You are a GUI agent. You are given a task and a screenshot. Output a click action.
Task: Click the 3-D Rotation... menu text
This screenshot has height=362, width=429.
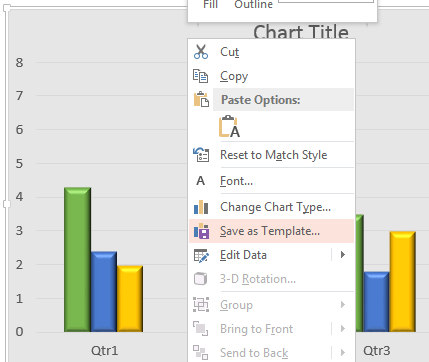pos(258,279)
